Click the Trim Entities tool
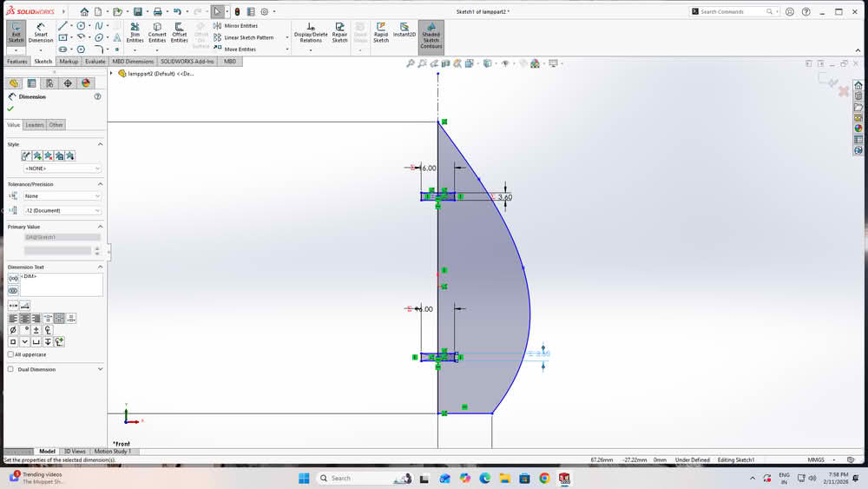 135,33
